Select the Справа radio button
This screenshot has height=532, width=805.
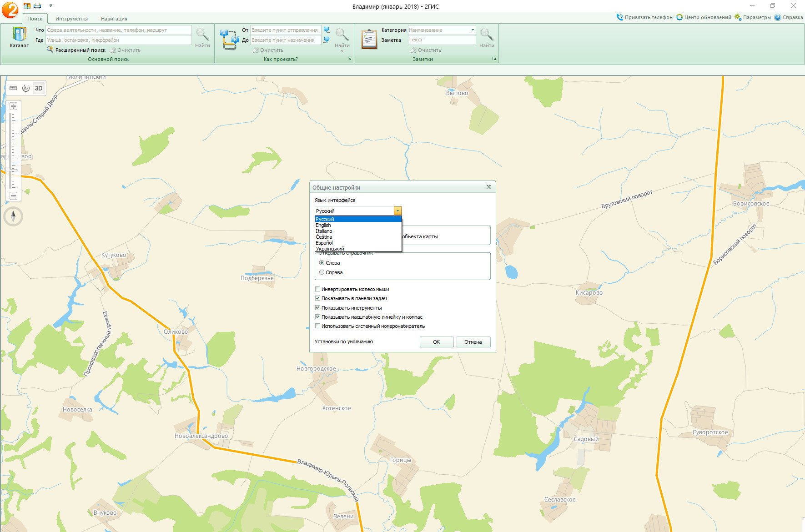322,272
